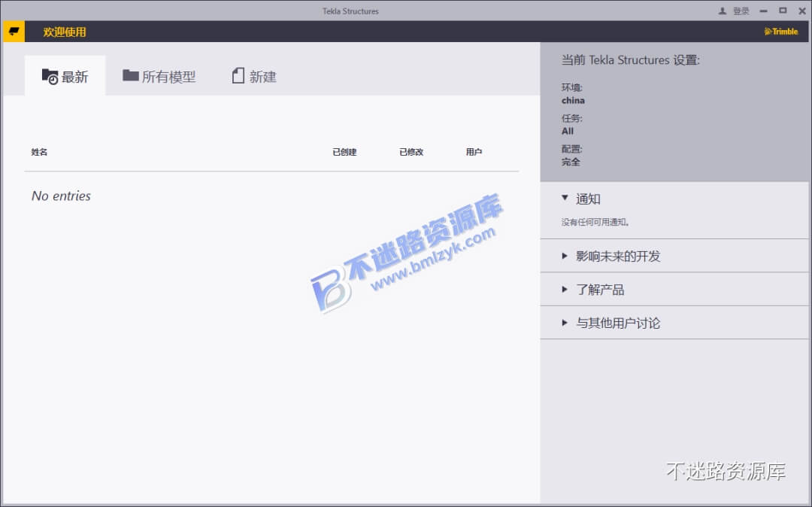This screenshot has width=812, height=507.
Task: Click the 没有任何可用通知 message
Action: (595, 222)
